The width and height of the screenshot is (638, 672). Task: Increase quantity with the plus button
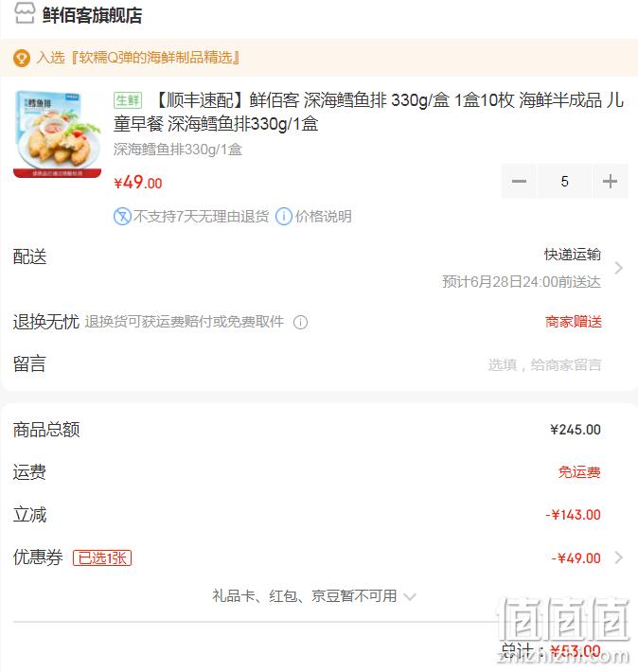(x=611, y=182)
